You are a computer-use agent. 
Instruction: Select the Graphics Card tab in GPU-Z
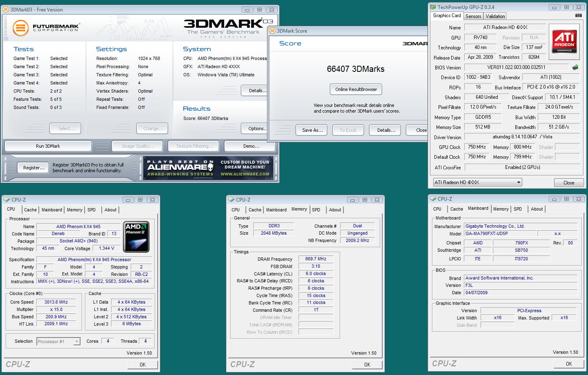447,16
